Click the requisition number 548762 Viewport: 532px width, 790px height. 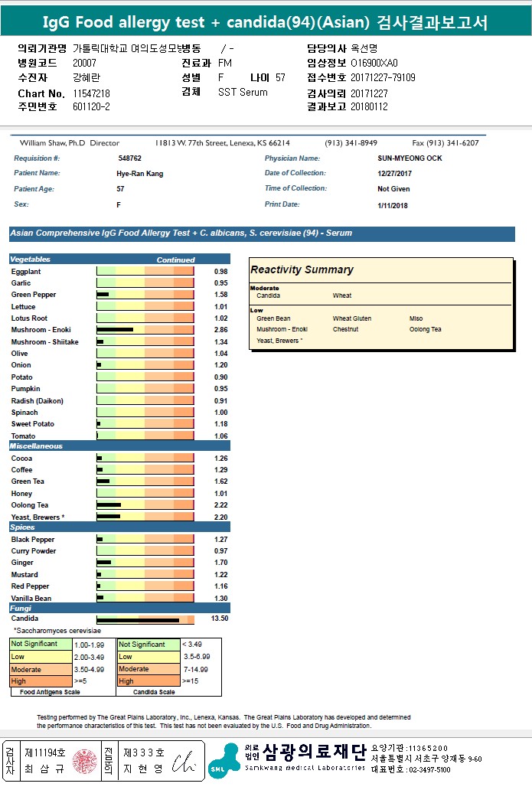pos(130,158)
